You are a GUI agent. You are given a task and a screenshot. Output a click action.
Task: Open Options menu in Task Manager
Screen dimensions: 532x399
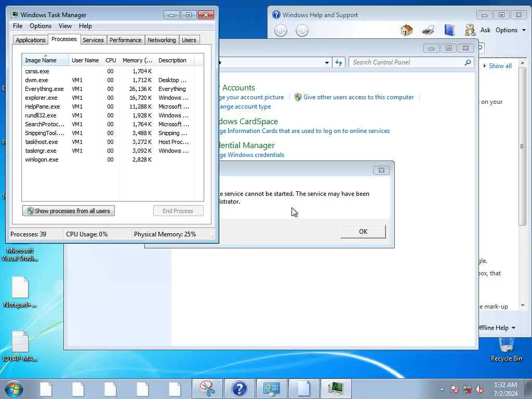coord(41,26)
